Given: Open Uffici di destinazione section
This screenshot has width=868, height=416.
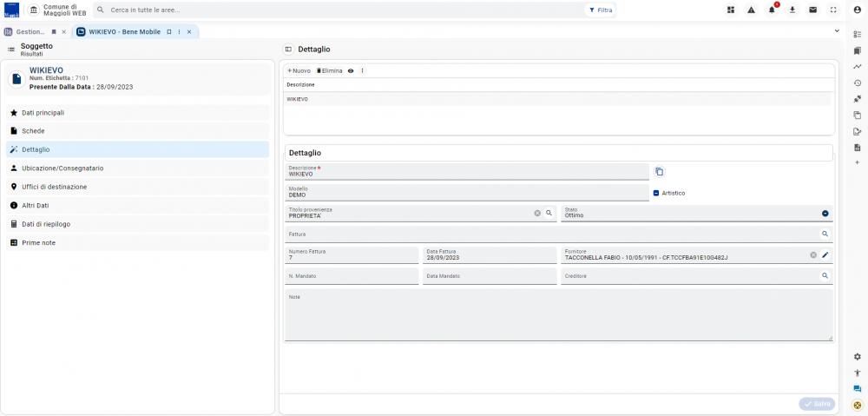Looking at the screenshot, I should coord(137,187).
